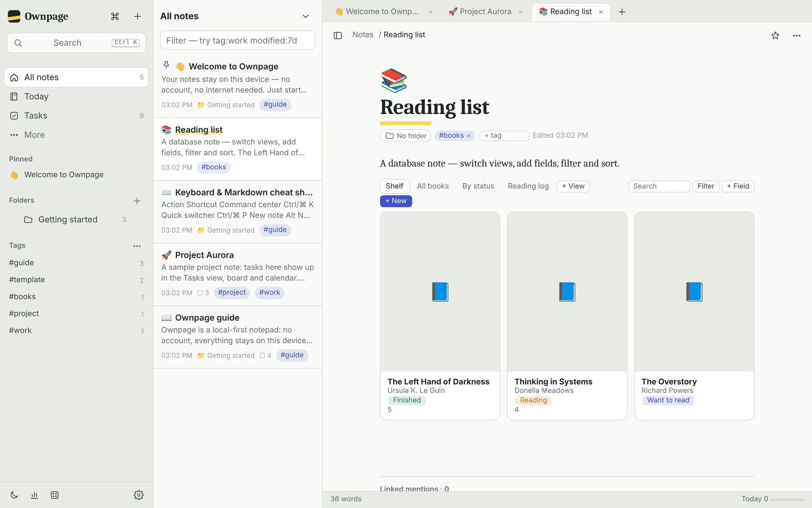Expand the More item in sidebar

[76, 135]
